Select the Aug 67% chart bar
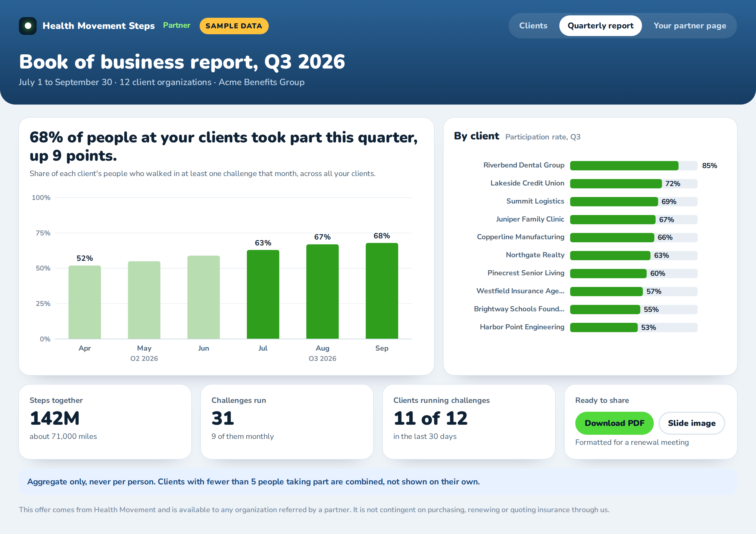 (x=322, y=291)
